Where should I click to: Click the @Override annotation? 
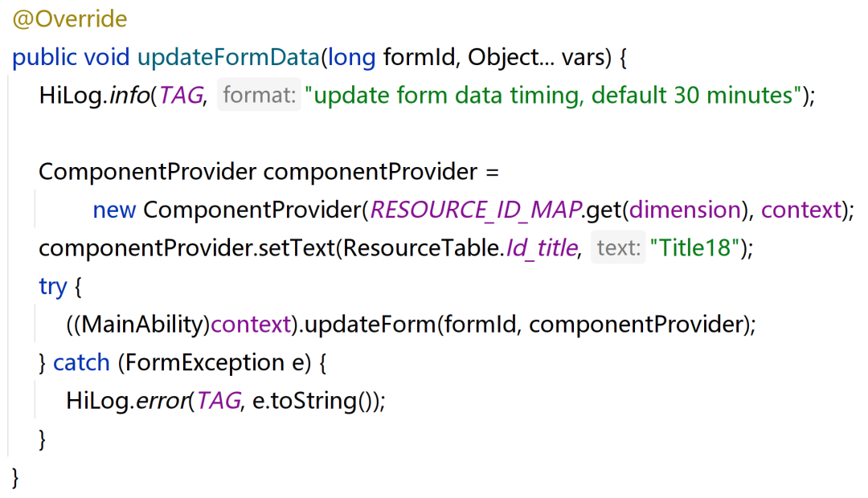pyautogui.click(x=69, y=19)
